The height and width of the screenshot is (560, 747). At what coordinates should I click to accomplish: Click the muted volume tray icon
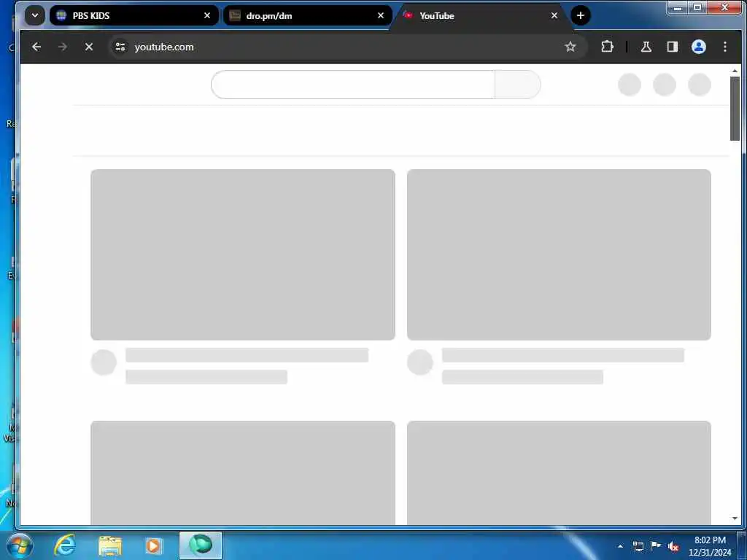(673, 546)
